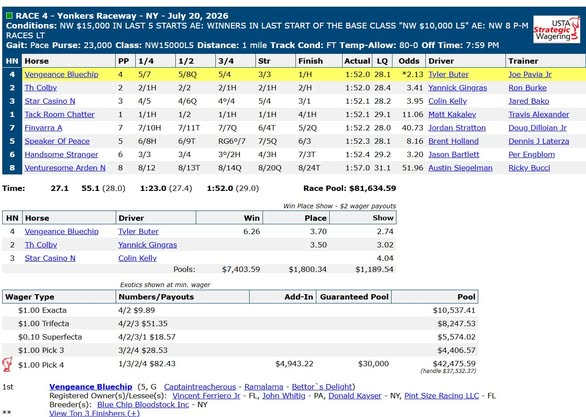Open Tack Room Chatter horse page

pos(59,115)
